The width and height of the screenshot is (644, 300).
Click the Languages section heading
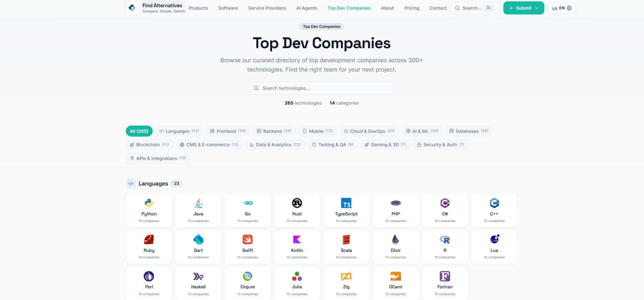tap(153, 183)
